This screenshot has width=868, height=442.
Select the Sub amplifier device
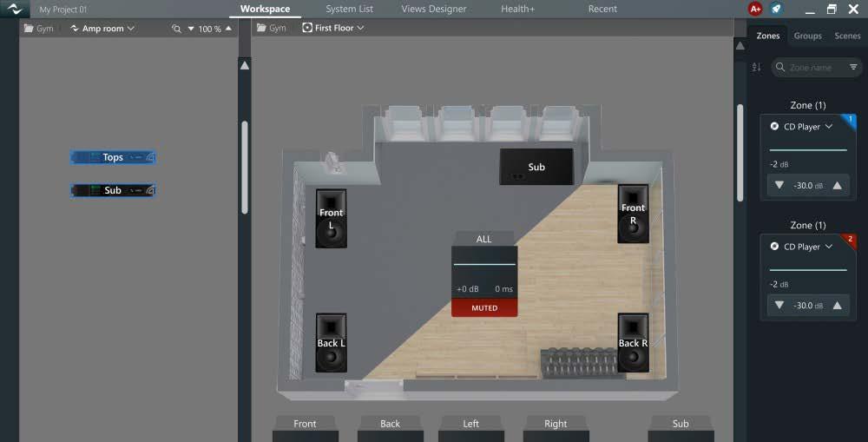(x=113, y=190)
